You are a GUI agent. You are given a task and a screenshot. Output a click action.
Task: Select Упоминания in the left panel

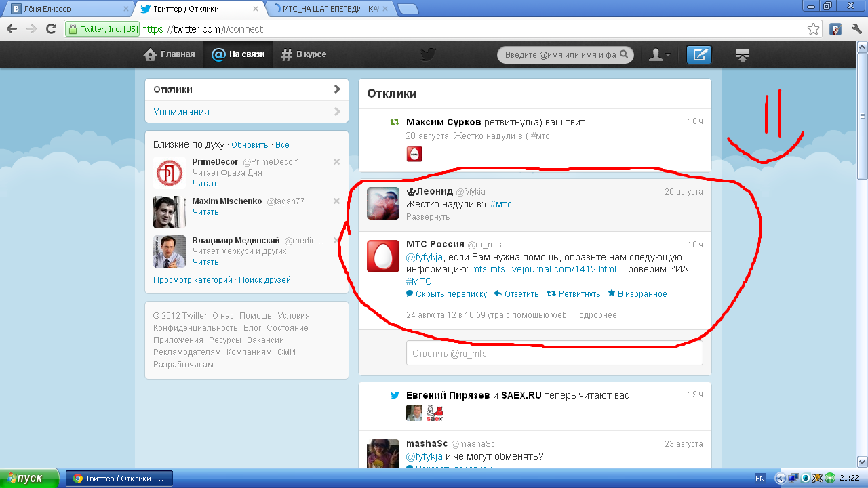coord(247,112)
